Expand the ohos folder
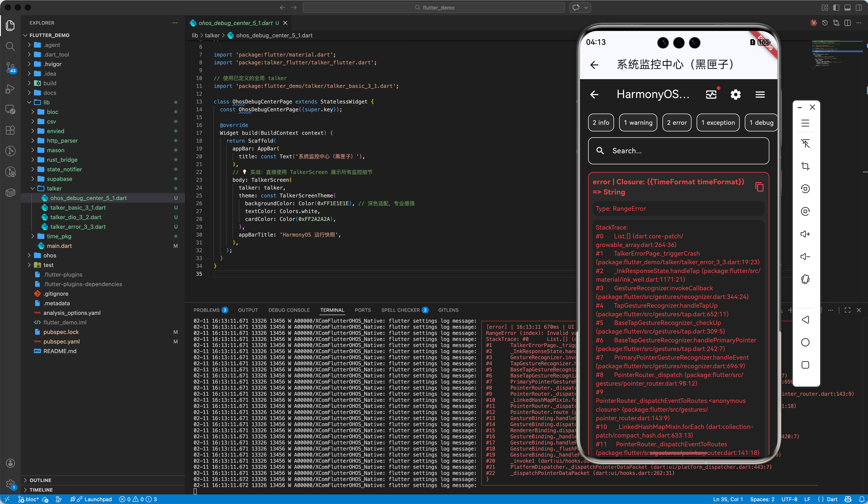The image size is (868, 504). [50, 255]
